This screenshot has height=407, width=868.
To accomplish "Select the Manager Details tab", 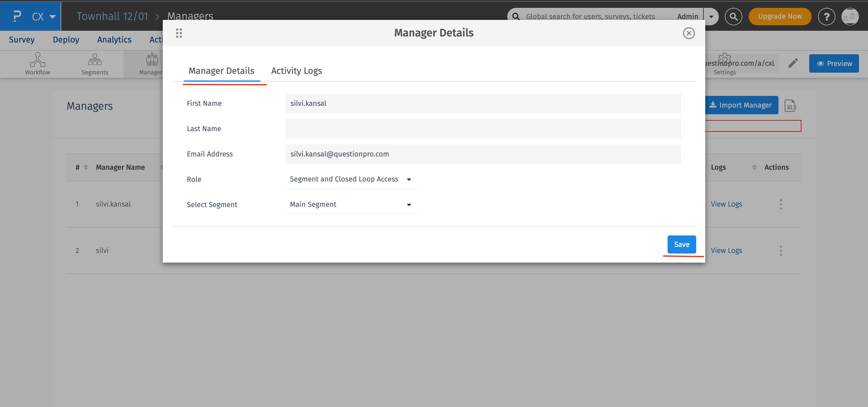I will click(x=222, y=71).
